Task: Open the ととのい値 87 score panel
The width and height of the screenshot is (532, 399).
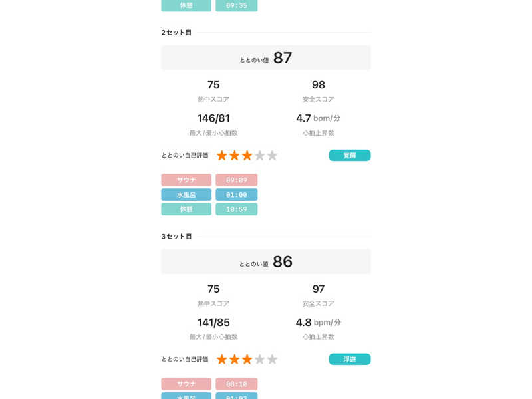Action: tap(266, 58)
